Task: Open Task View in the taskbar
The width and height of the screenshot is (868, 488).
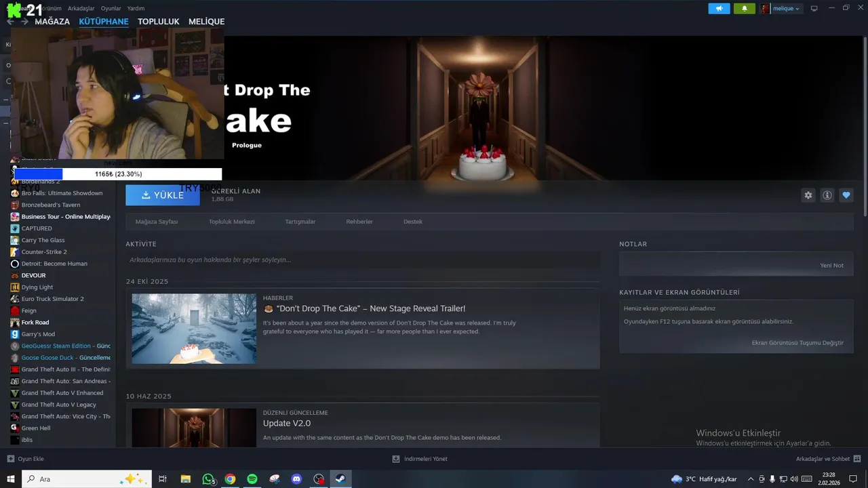Action: (163, 479)
